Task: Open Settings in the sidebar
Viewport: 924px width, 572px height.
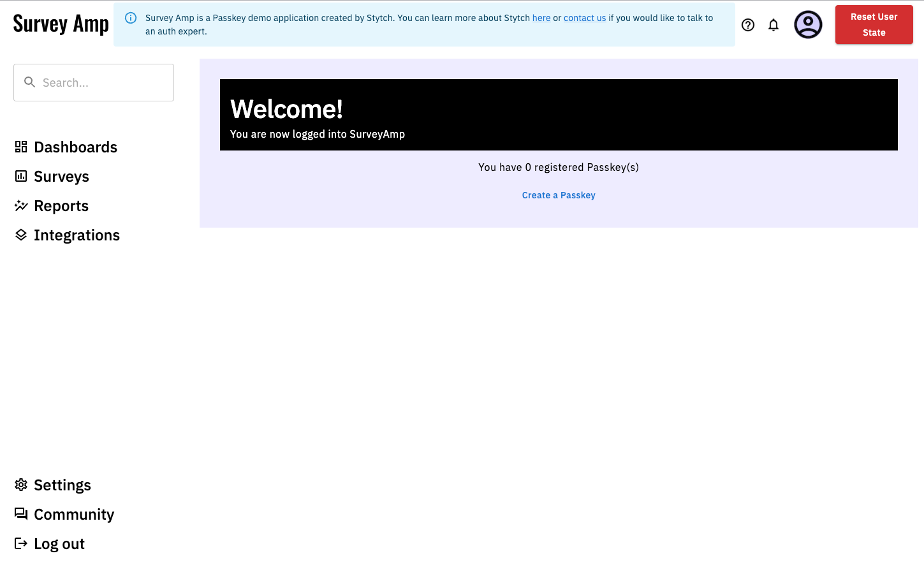Action: tap(62, 485)
